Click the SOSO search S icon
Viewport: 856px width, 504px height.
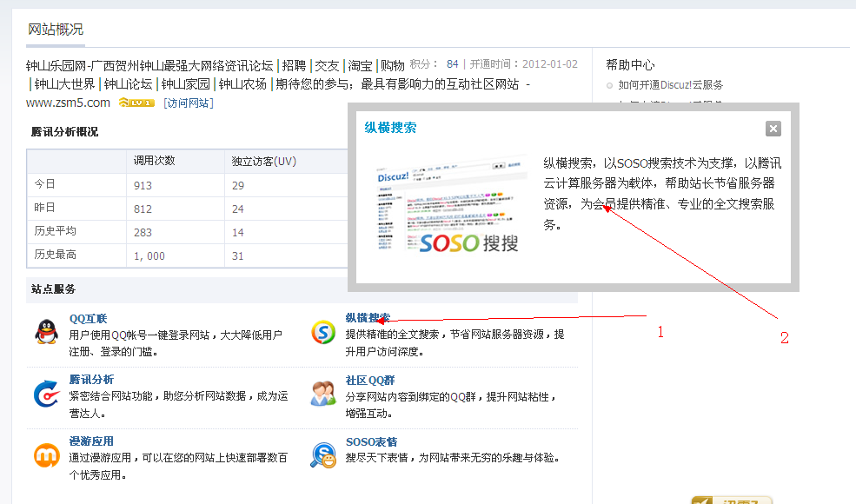click(x=323, y=332)
